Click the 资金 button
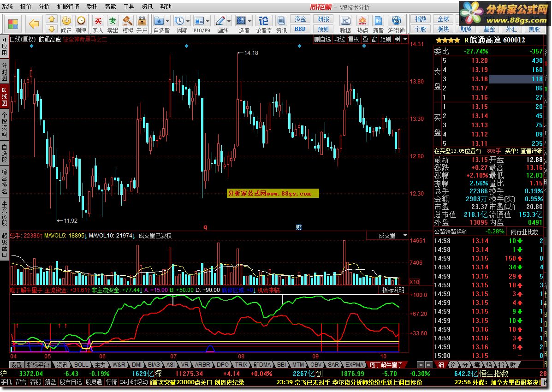The height and width of the screenshot is (392, 552). pyautogui.click(x=300, y=19)
